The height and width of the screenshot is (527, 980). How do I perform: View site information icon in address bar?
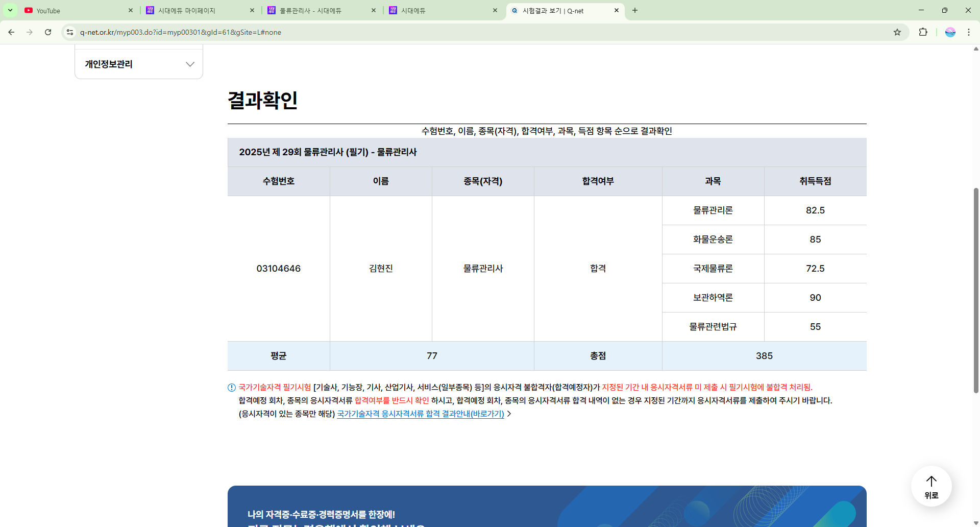[70, 32]
